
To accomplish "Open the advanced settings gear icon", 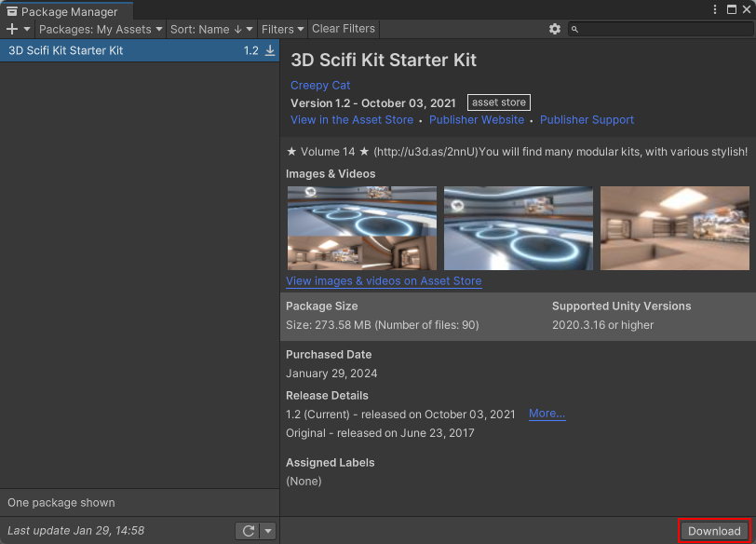I will pyautogui.click(x=555, y=29).
